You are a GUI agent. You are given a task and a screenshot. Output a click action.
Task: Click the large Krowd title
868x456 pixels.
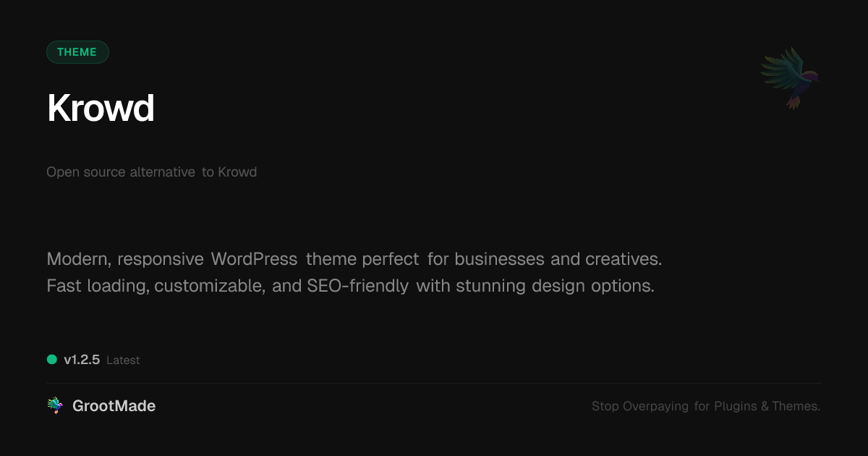click(x=101, y=109)
